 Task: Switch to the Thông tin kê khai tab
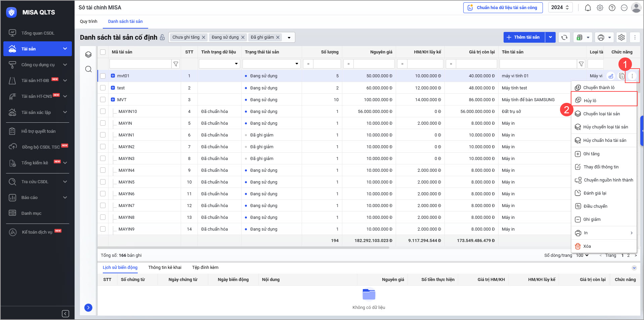coord(165,268)
